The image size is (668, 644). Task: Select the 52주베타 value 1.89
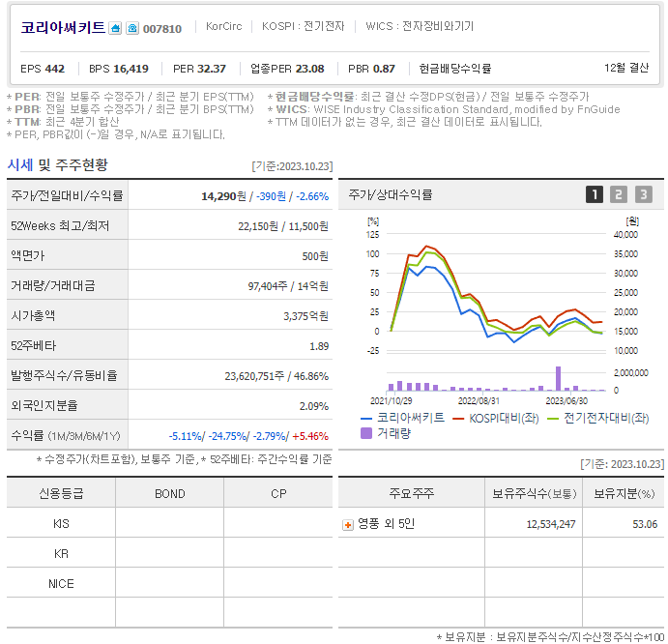click(x=319, y=346)
